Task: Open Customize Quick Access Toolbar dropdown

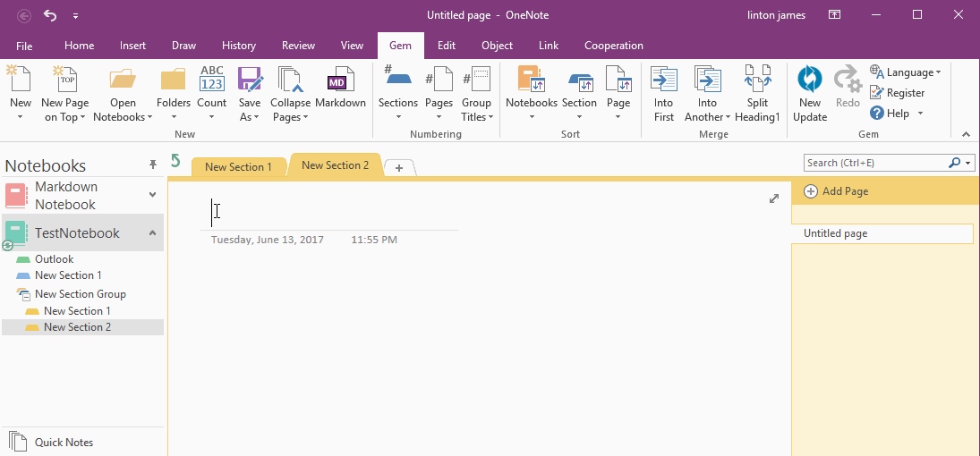Action: pyautogui.click(x=75, y=15)
